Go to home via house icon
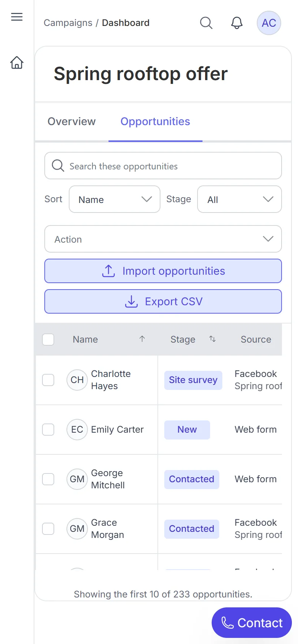 [17, 62]
